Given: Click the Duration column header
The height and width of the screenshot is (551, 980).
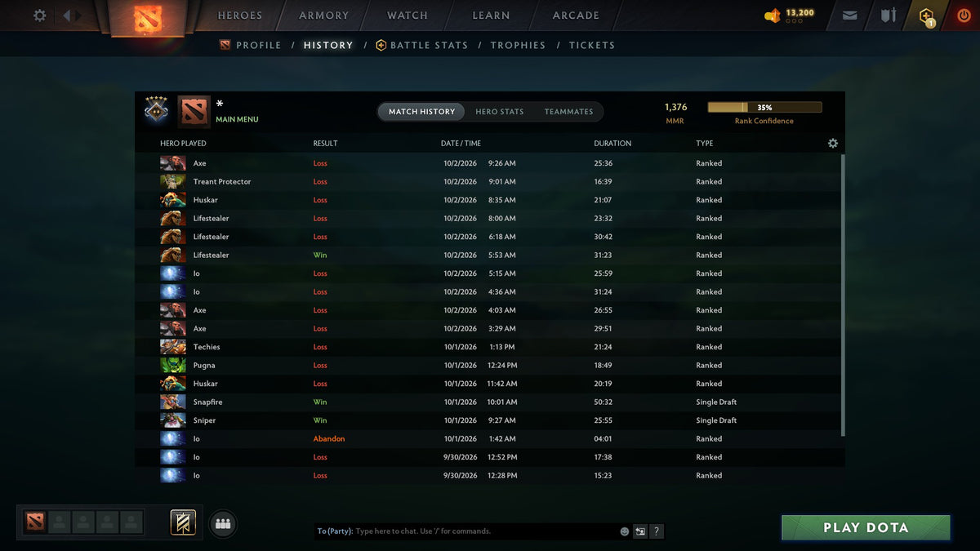Looking at the screenshot, I should 612,143.
